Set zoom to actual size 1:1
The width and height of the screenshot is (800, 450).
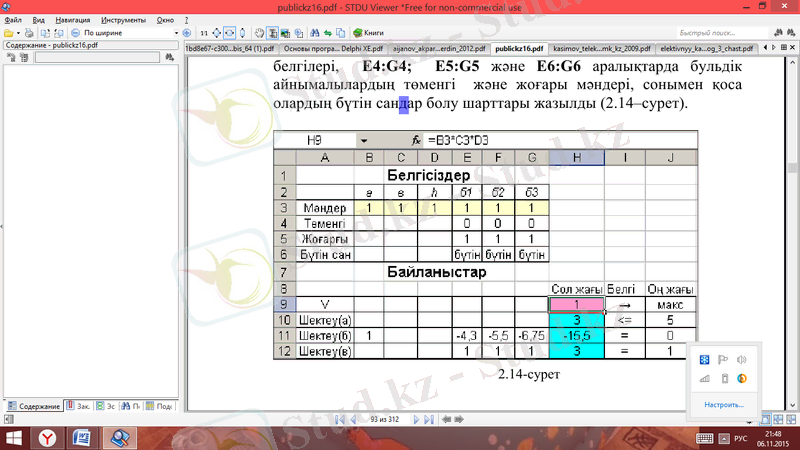click(x=203, y=32)
